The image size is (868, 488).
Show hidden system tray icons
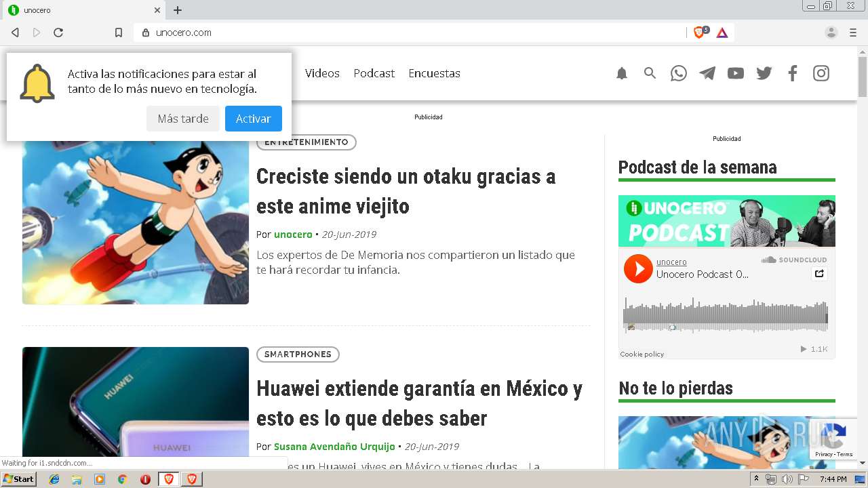coord(756,479)
